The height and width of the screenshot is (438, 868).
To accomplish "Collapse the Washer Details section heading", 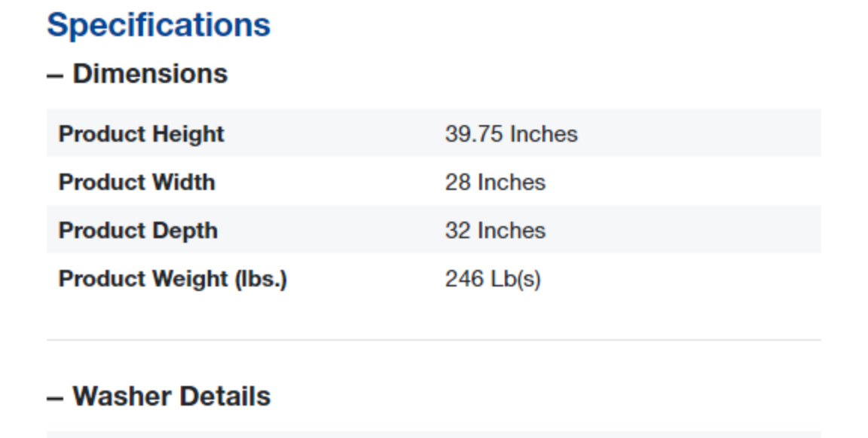I will coord(171,397).
